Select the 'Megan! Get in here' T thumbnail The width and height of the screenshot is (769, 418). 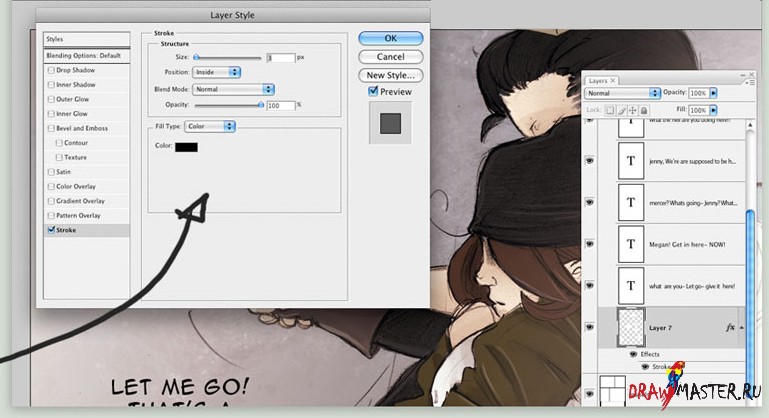pyautogui.click(x=631, y=244)
